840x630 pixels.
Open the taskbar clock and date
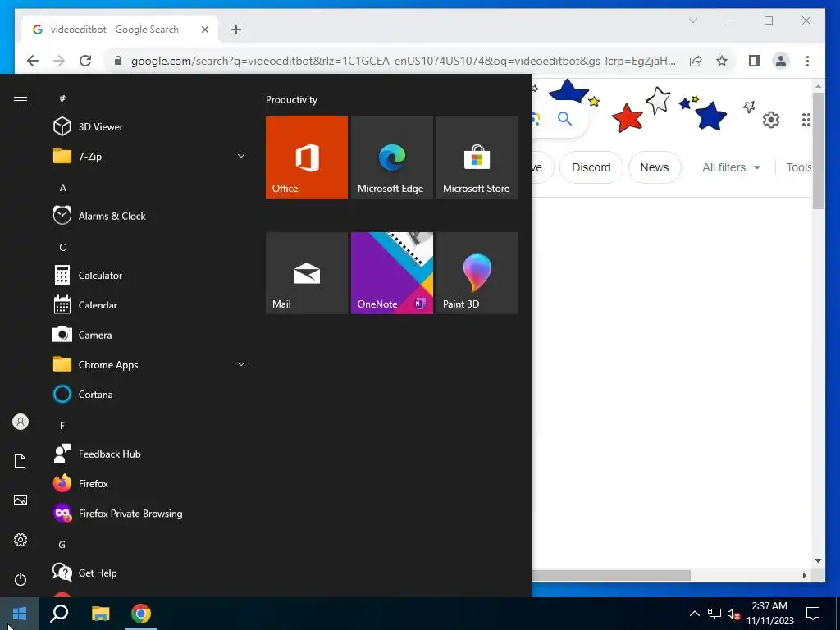click(769, 614)
